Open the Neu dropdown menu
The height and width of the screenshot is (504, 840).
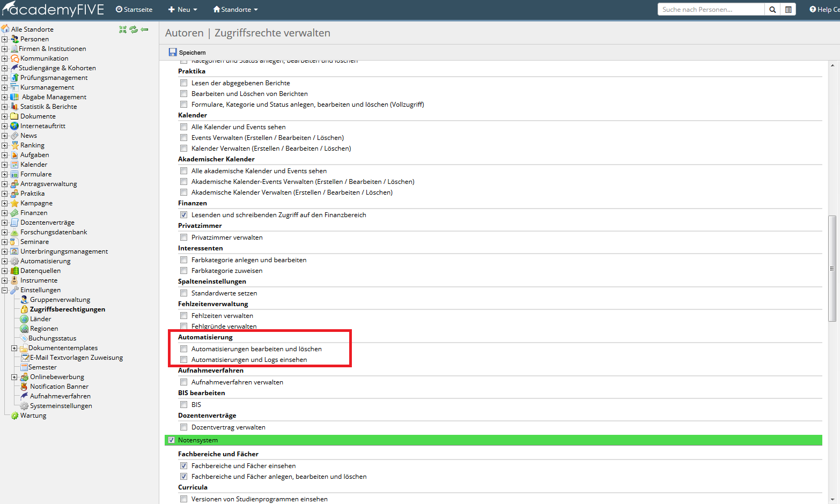click(x=183, y=10)
